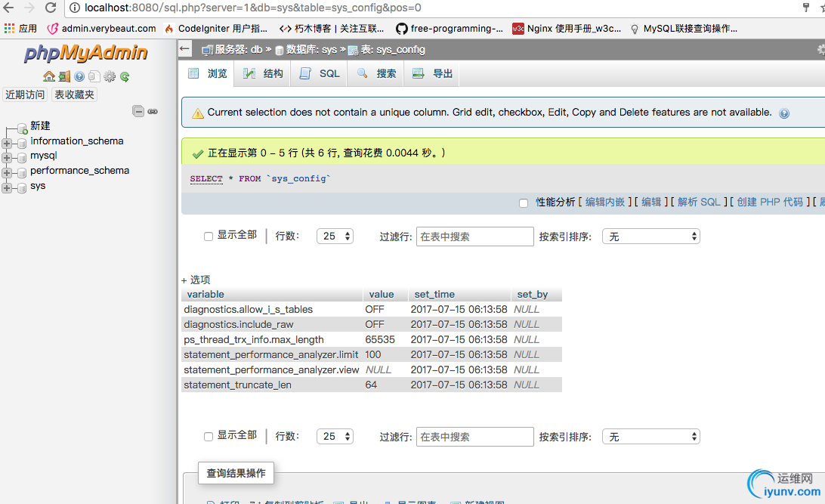This screenshot has width=825, height=504.
Task: Click the site info icon in address bar
Action: coord(76,8)
